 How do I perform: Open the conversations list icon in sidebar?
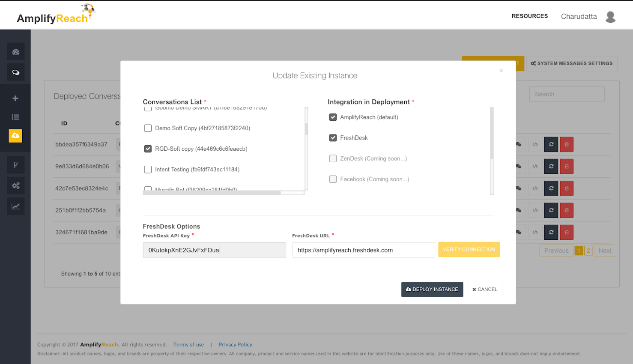tap(15, 117)
